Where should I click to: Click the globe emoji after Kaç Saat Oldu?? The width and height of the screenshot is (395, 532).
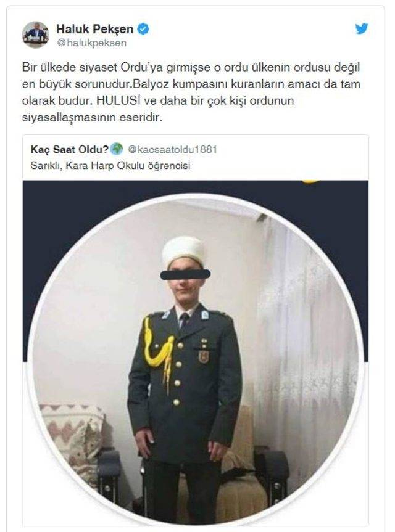[117, 149]
